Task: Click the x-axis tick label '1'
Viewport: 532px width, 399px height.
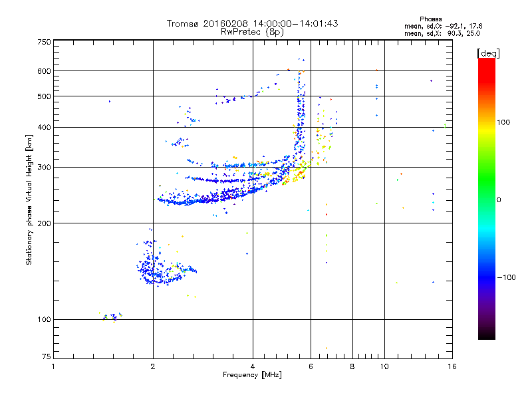Action: [x=53, y=366]
